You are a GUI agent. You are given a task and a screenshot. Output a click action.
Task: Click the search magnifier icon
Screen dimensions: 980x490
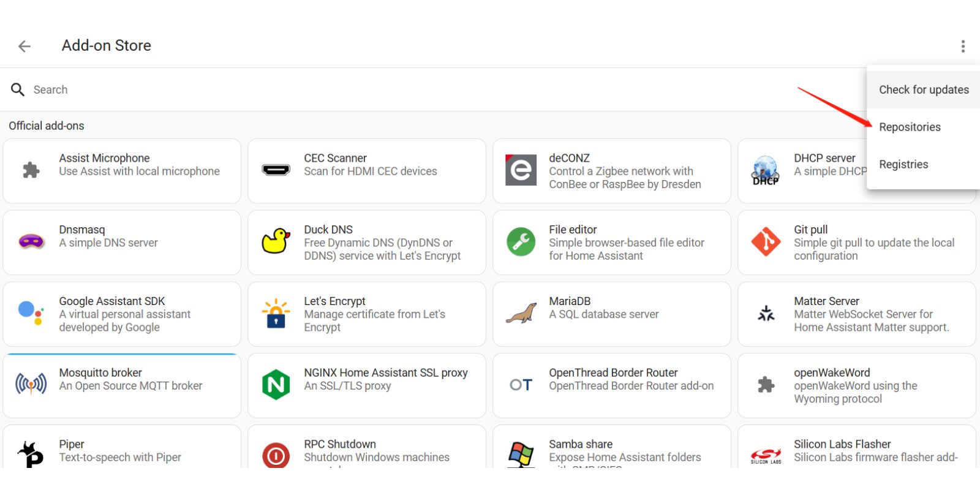point(18,89)
